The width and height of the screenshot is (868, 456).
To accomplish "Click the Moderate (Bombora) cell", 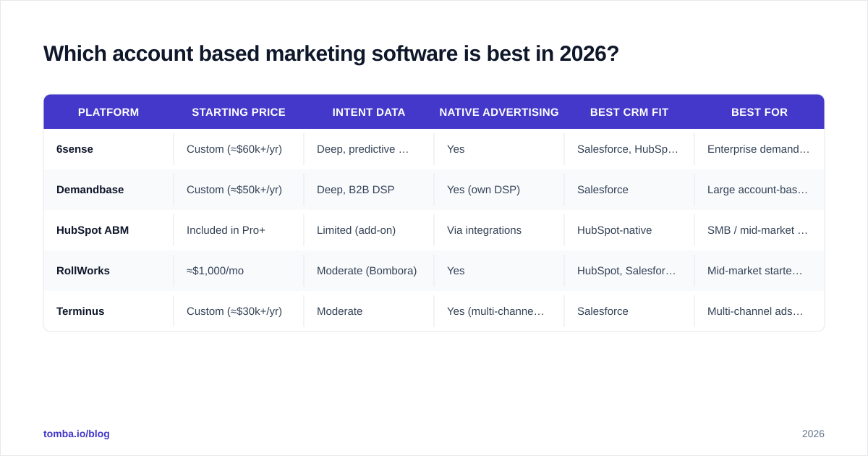I will (369, 271).
